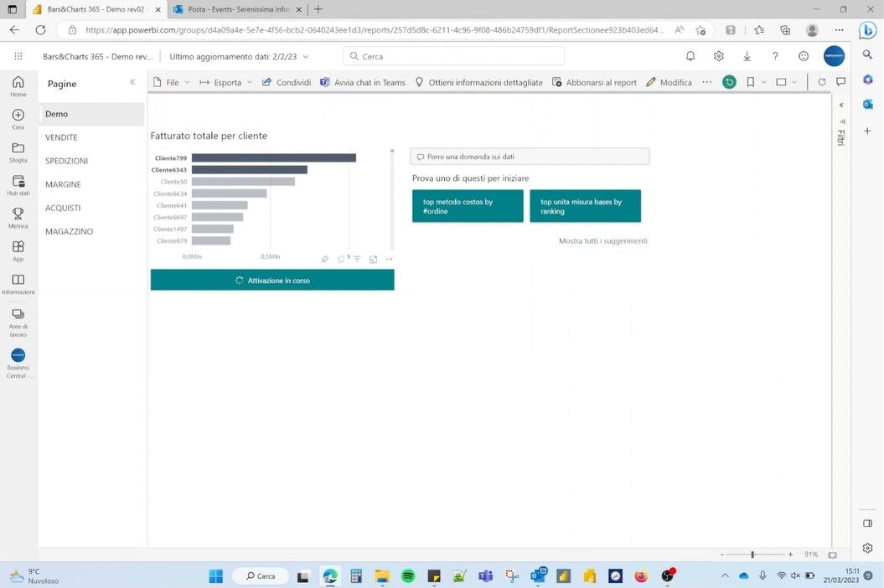Open Metrica in the left navigation
Viewport: 884px width, 588px height.
(18, 218)
